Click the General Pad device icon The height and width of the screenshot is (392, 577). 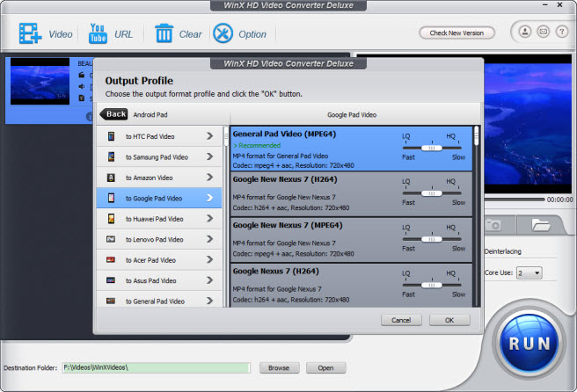111,301
